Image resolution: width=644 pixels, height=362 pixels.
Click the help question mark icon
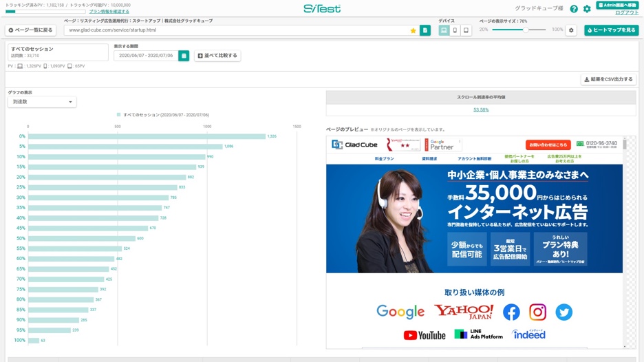coord(574,9)
